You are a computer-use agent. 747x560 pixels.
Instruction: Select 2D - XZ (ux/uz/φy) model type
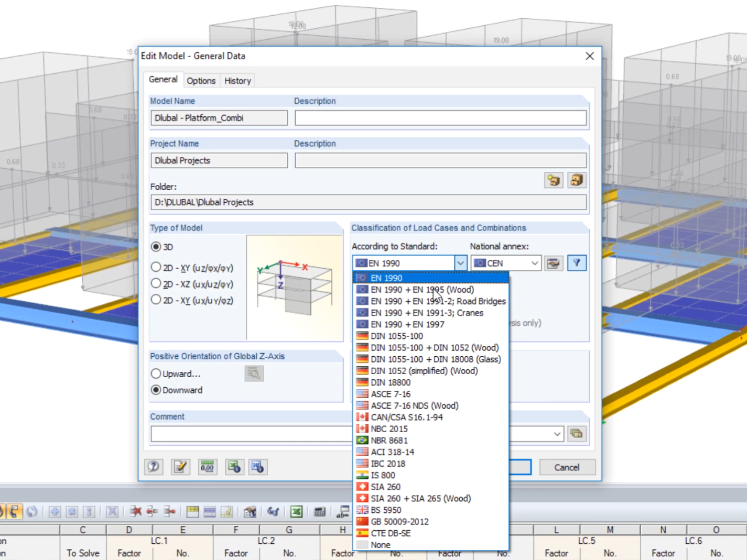coord(156,283)
